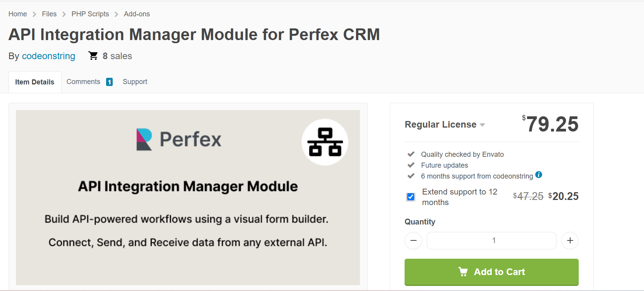
Task: Click the quantity input field
Action: (492, 240)
